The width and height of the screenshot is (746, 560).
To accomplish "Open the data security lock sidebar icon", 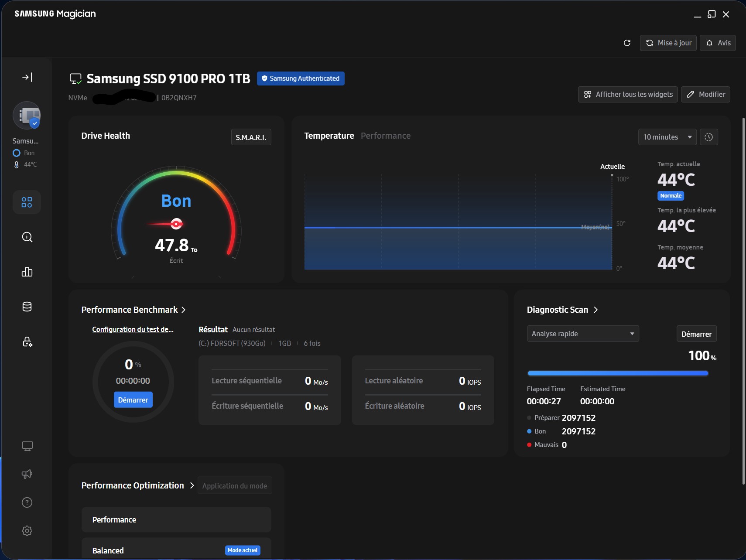I will point(27,342).
